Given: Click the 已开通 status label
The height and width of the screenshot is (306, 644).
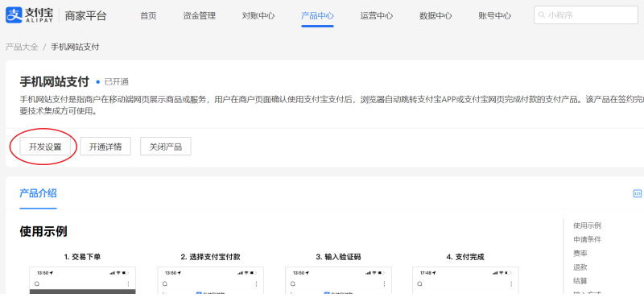Looking at the screenshot, I should 117,82.
